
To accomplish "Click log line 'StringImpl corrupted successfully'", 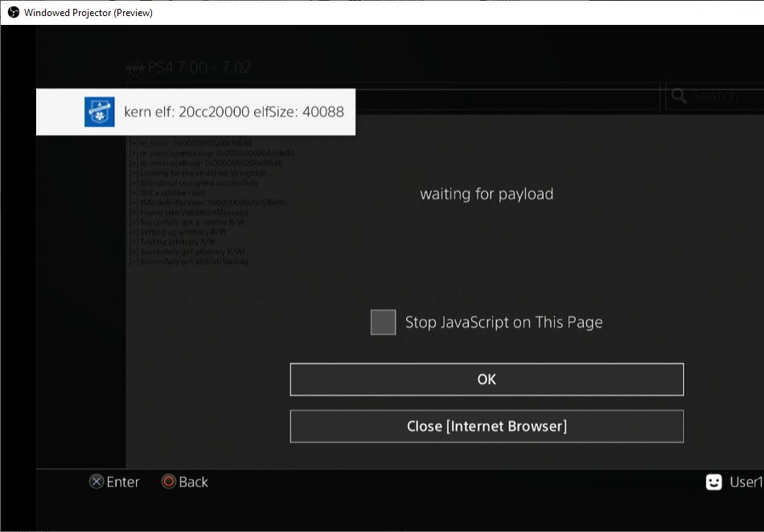I will 194,183.
